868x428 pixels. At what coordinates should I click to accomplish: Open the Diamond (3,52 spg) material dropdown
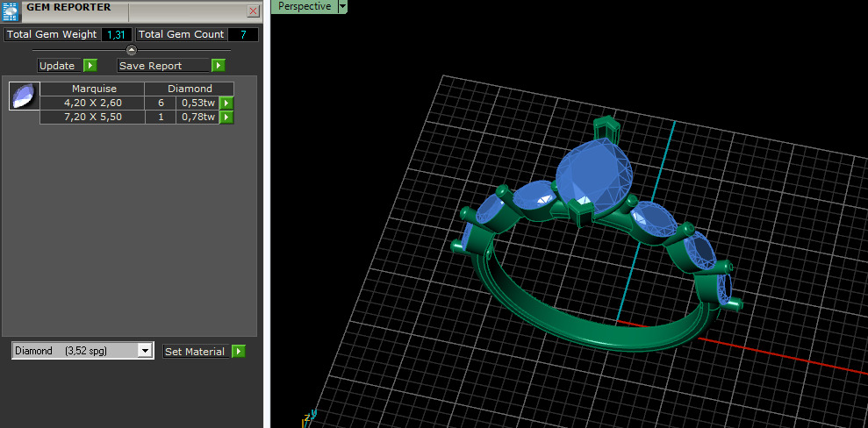coord(145,351)
